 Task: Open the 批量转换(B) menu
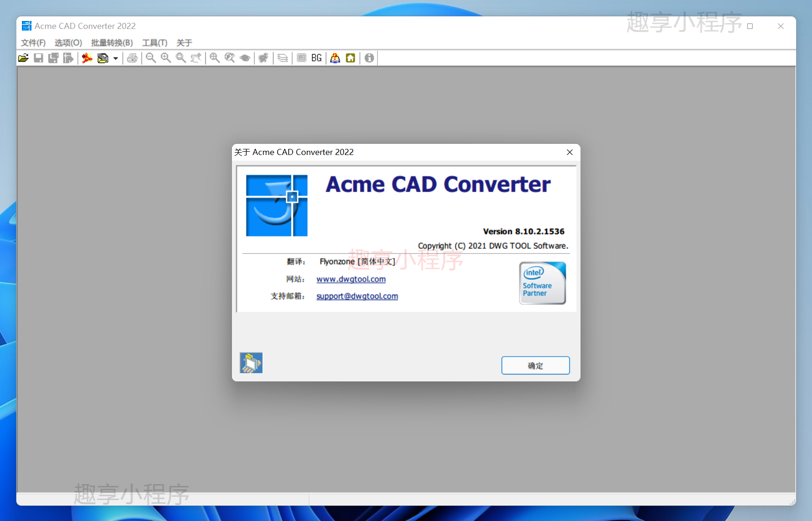112,42
